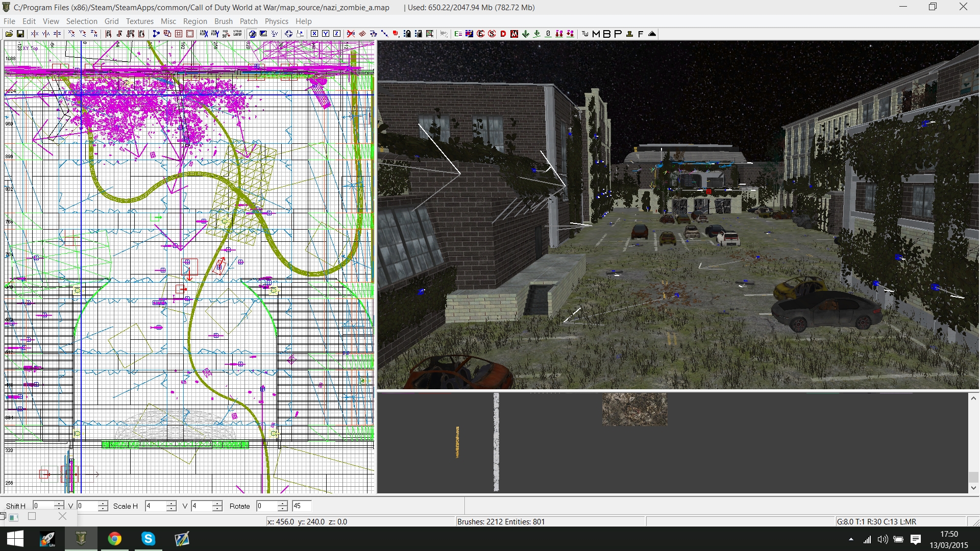This screenshot has height=551, width=980.
Task: Click the stamp toolbar icon
Action: click(630, 34)
